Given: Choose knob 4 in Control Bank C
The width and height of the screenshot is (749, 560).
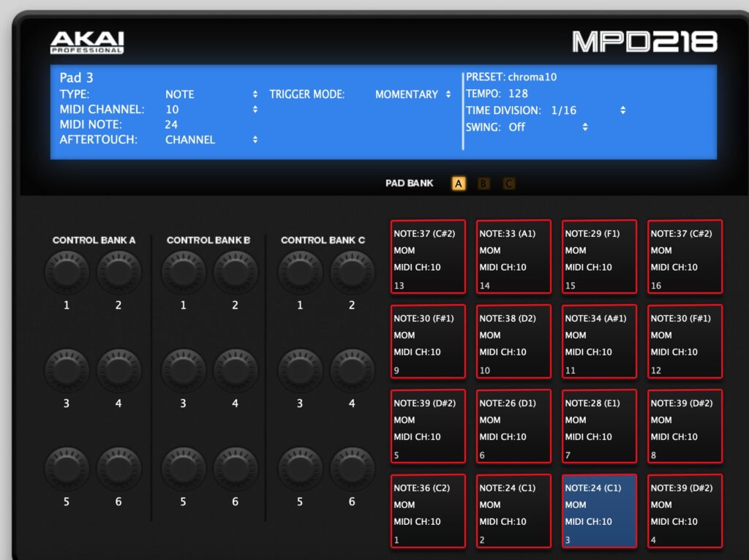Looking at the screenshot, I should [x=352, y=371].
